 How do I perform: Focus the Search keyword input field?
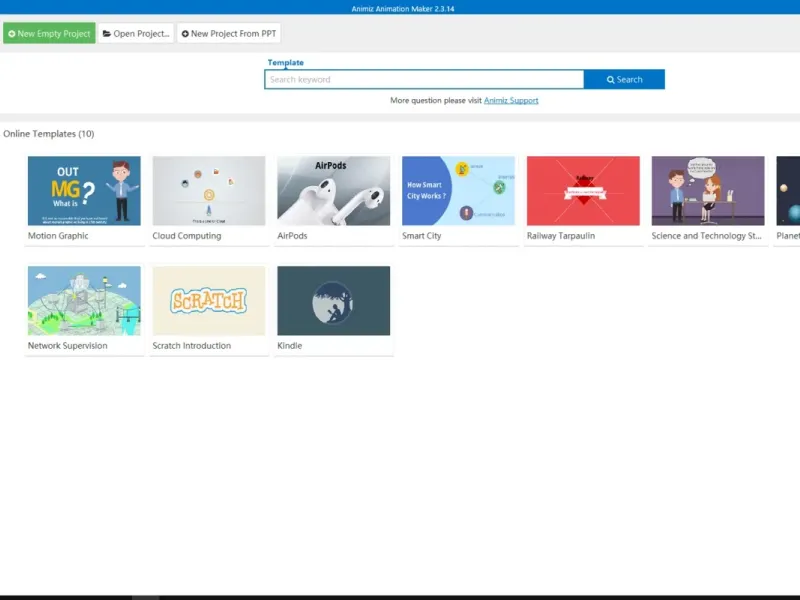(424, 79)
